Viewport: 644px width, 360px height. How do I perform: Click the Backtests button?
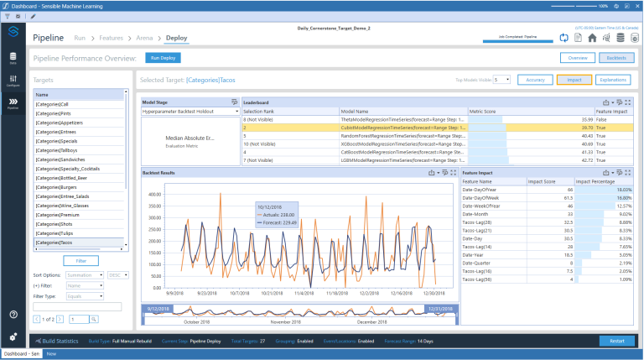click(616, 58)
